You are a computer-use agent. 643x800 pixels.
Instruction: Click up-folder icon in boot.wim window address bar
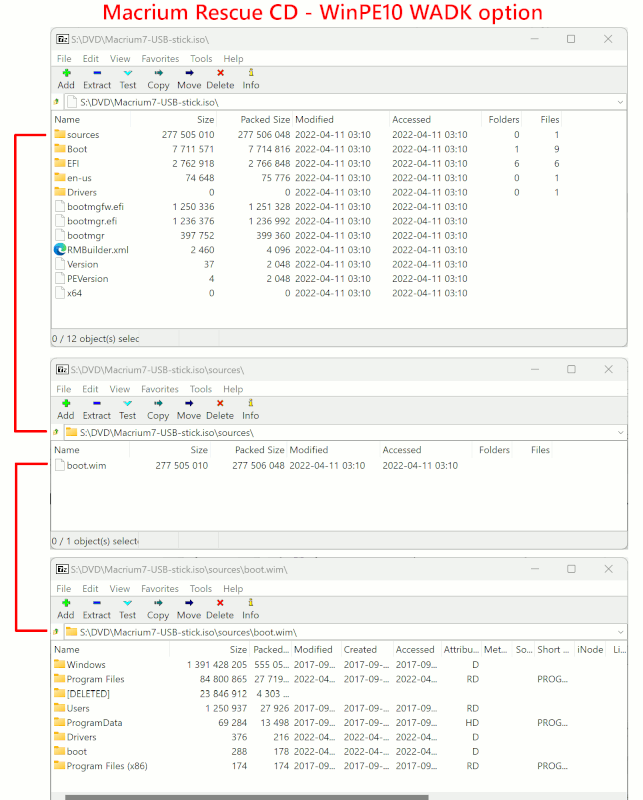tap(56, 632)
